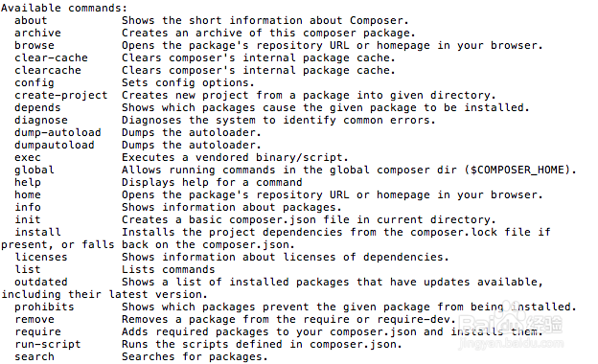Click the 'run-script' command

click(48, 345)
